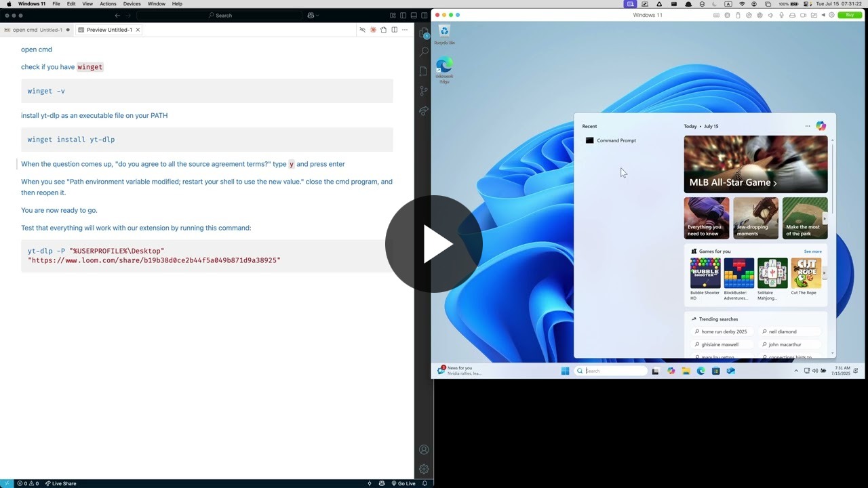Image resolution: width=868 pixels, height=488 pixels.
Task: Open Source Control in VS Code activity bar
Action: click(x=424, y=90)
